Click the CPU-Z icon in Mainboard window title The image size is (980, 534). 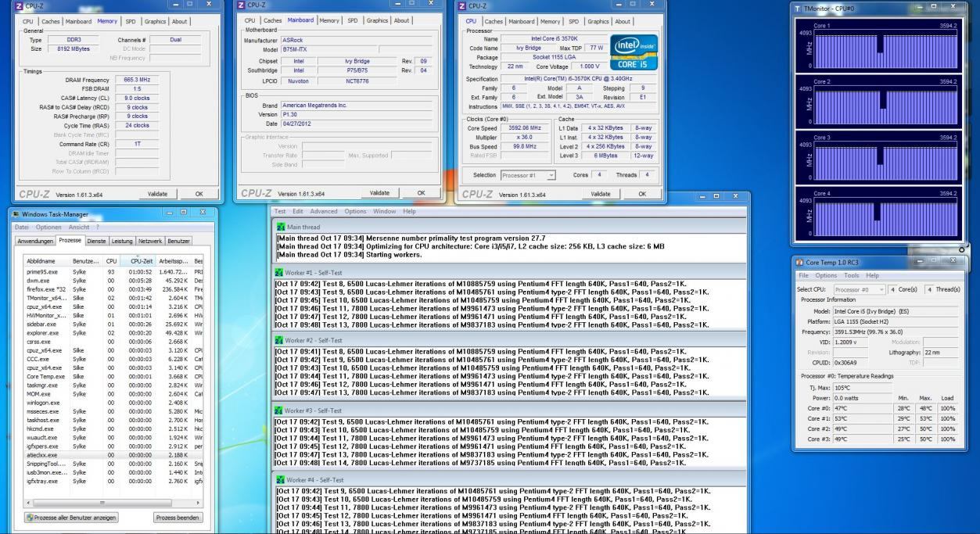click(242, 5)
